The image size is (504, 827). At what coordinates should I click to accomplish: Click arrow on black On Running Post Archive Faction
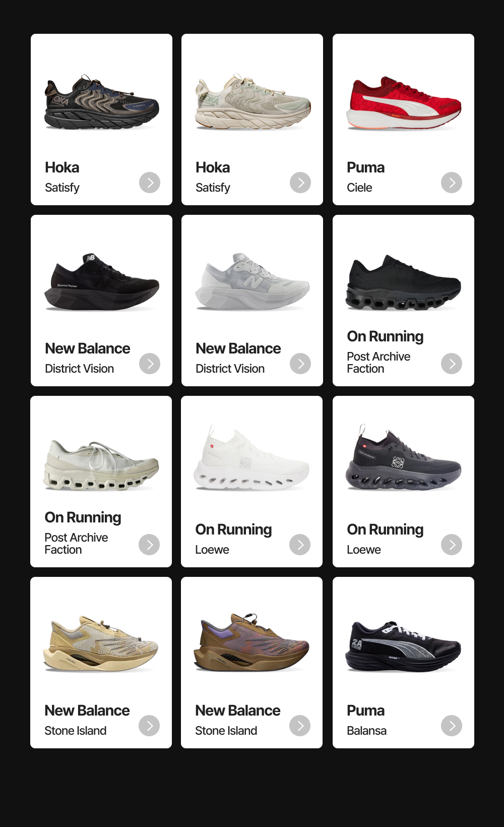pyautogui.click(x=452, y=364)
